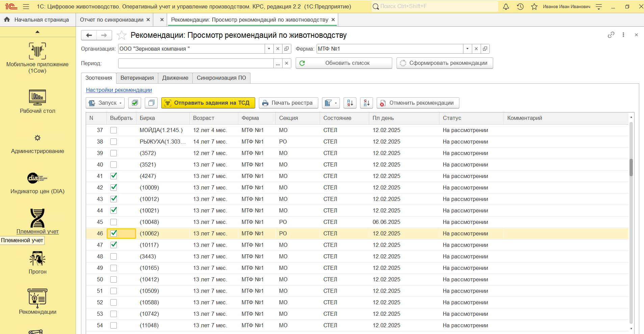Screen dimensions: 644x334
Task: Open favorites star in the title bar
Action: [534, 6]
